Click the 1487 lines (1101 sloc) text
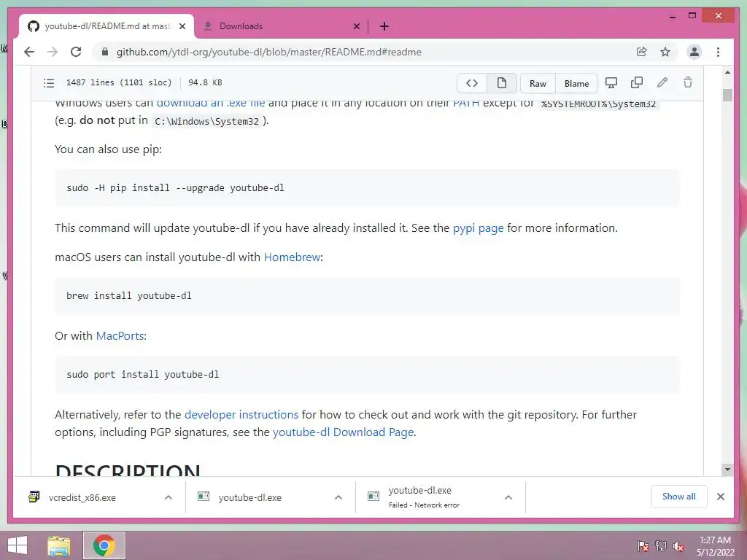 pos(119,82)
